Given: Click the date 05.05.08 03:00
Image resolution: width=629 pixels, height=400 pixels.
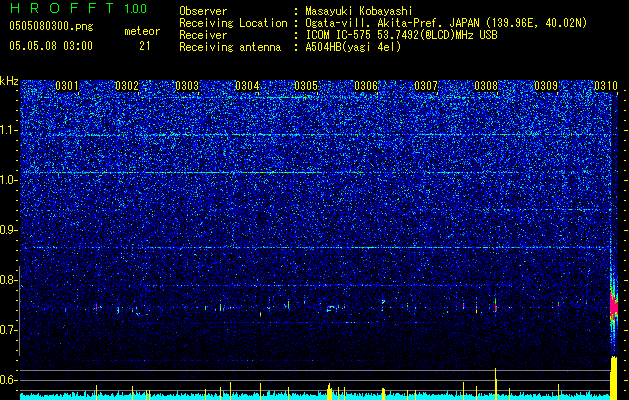Looking at the screenshot, I should [51, 45].
